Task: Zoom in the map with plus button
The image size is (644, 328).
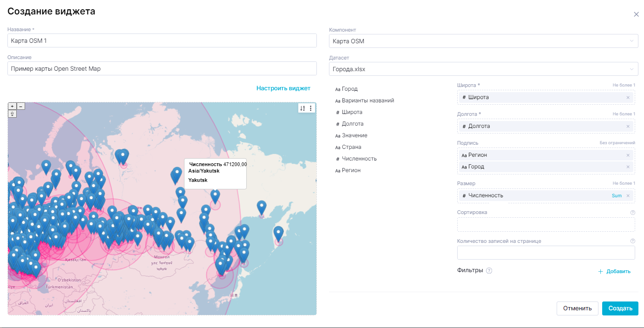Action: click(x=13, y=106)
